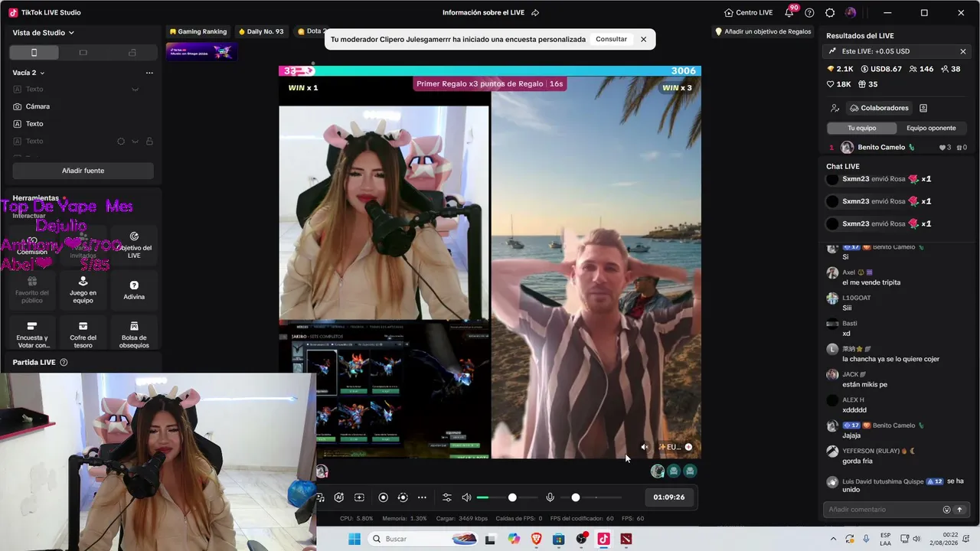
Task: Open the rankings list tab icon
Action: 923,108
